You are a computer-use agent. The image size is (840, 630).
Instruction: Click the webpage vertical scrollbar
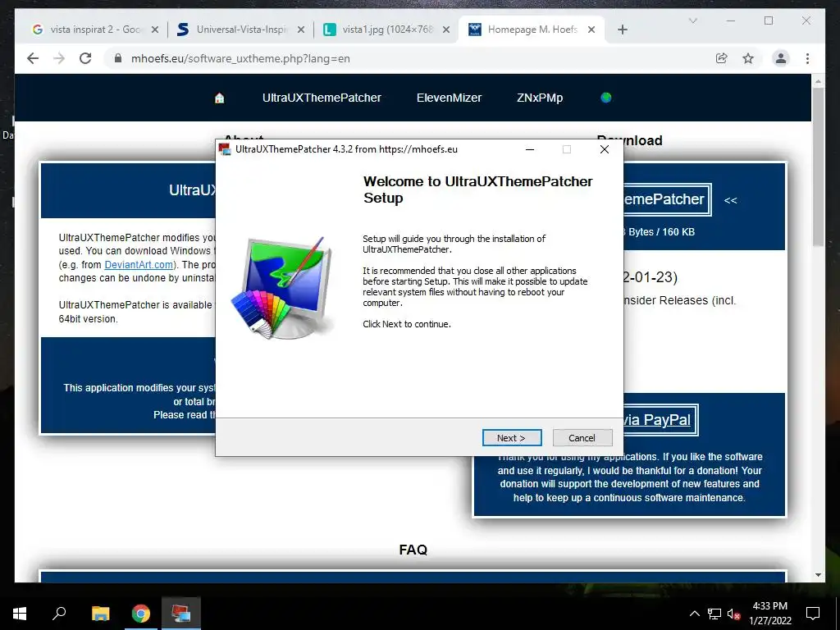point(818,167)
